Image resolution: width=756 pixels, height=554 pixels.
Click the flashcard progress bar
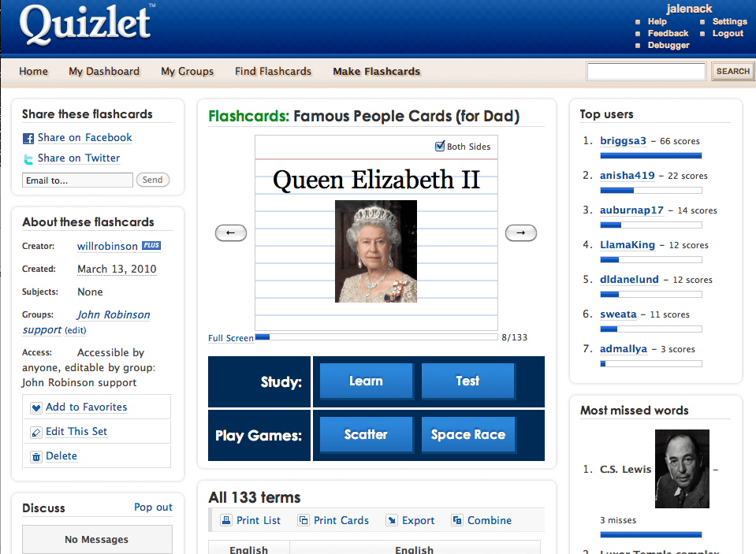[377, 337]
